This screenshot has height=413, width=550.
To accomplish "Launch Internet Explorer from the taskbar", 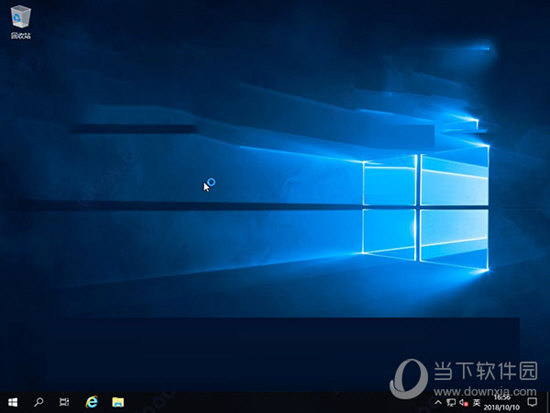I will (92, 402).
